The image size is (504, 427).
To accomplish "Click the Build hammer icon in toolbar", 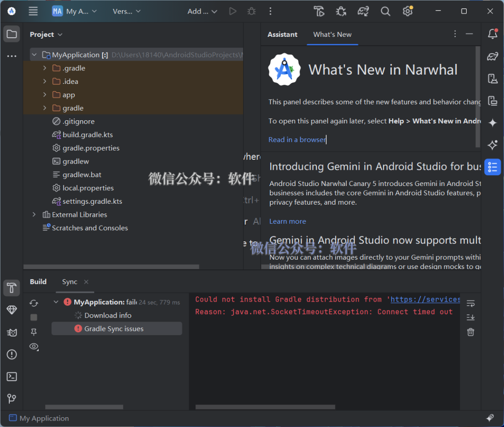I will (x=319, y=11).
